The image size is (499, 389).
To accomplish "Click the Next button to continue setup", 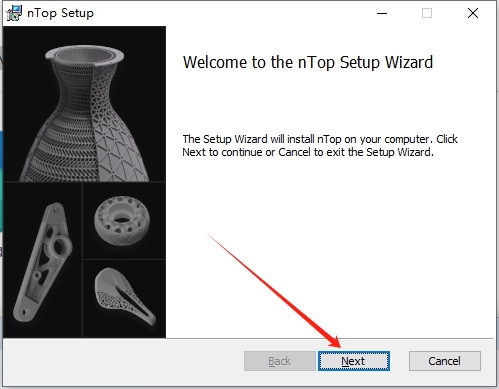I will tap(354, 361).
